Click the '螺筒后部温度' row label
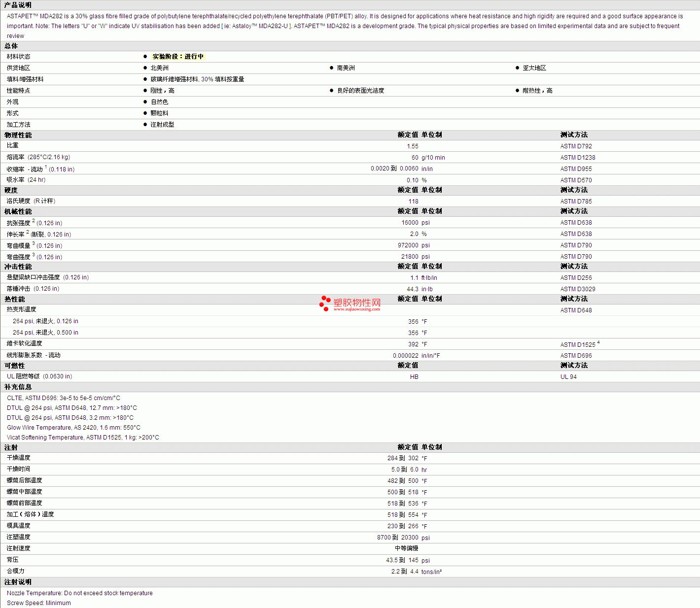 24,480
